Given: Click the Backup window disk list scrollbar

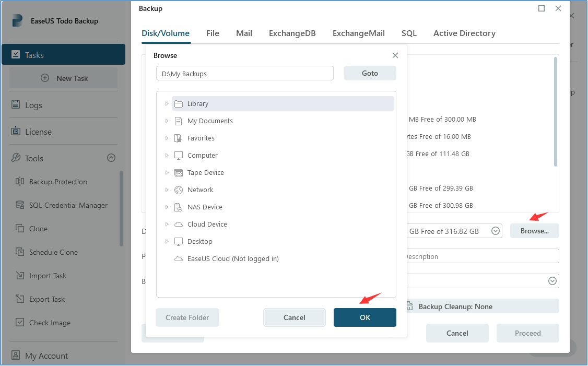Looking at the screenshot, I should coord(556,111).
